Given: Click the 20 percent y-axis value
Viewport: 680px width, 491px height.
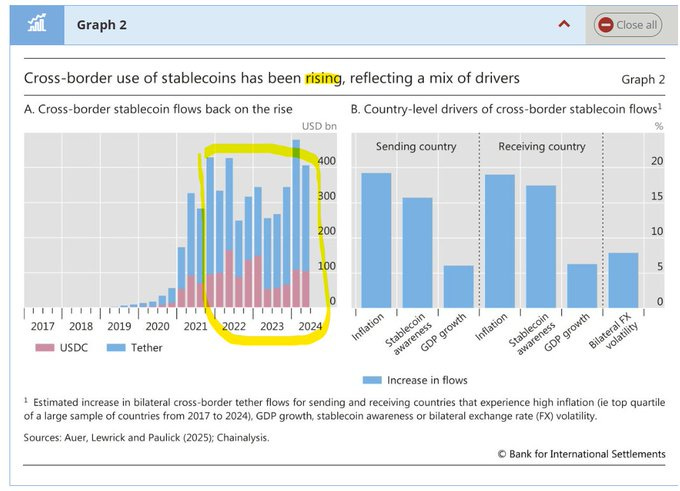Looking at the screenshot, I should coord(657,161).
